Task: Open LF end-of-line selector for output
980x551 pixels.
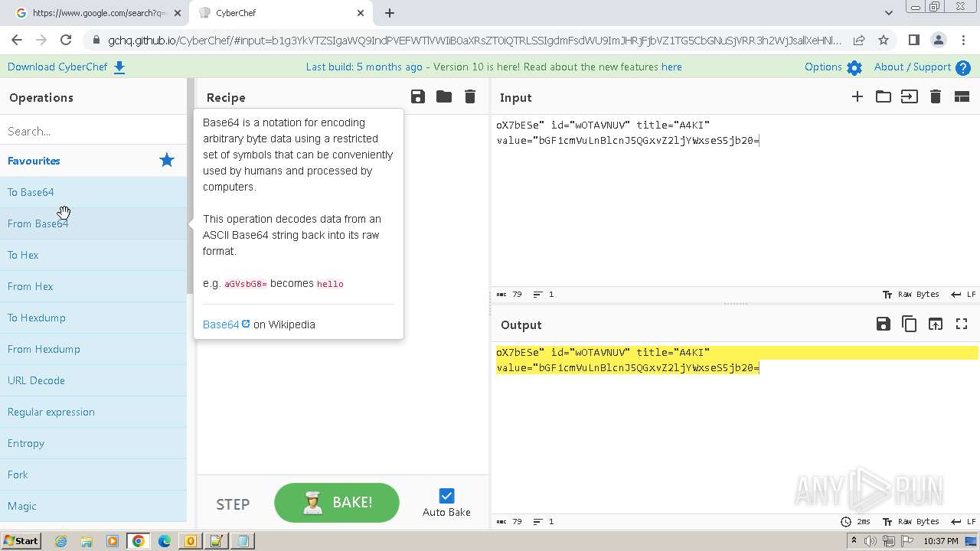Action: (963, 521)
